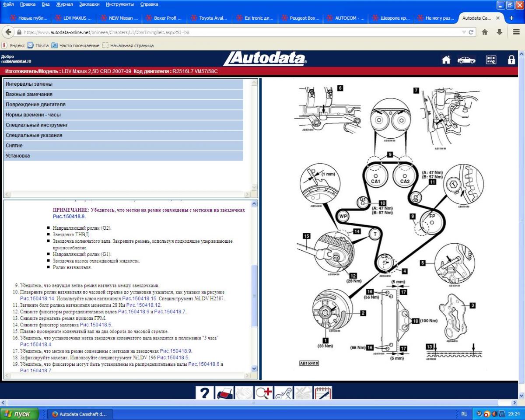Select Autodata Camshaft taskbar window button

click(80, 414)
